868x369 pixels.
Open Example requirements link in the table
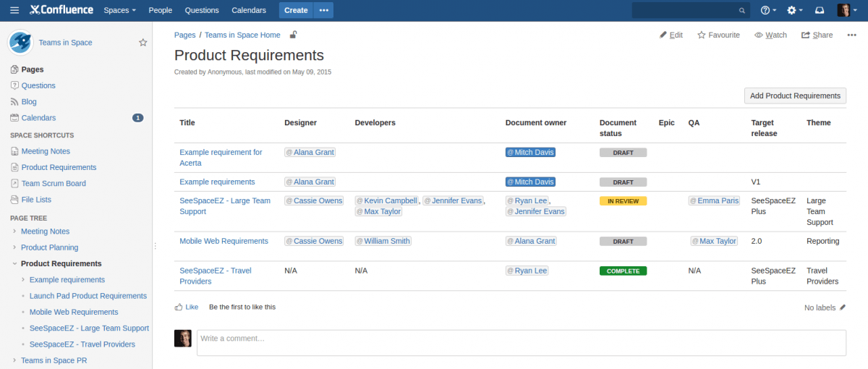pyautogui.click(x=217, y=182)
